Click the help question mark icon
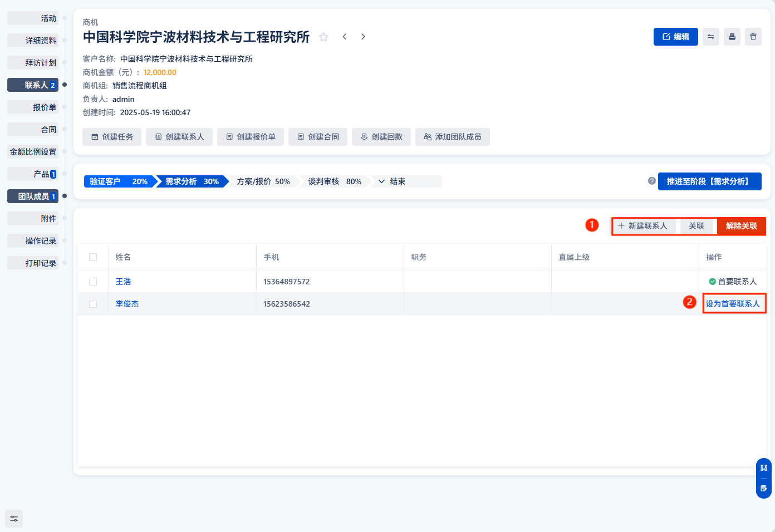The height and width of the screenshot is (532, 775). [x=652, y=181]
